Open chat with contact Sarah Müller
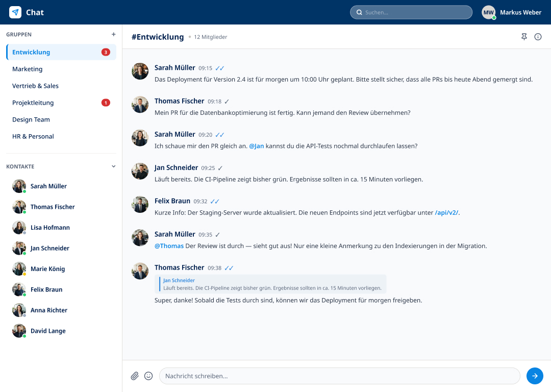This screenshot has height=392, width=551. [x=61, y=186]
